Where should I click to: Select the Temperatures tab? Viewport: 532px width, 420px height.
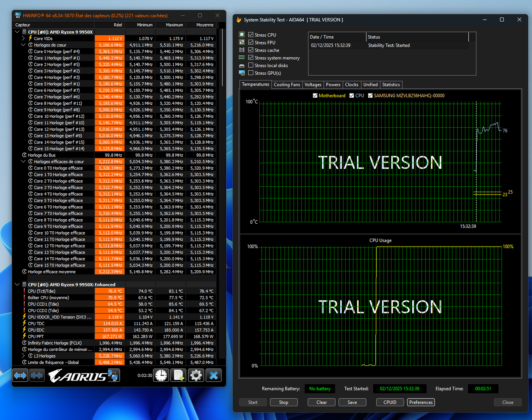coord(256,84)
